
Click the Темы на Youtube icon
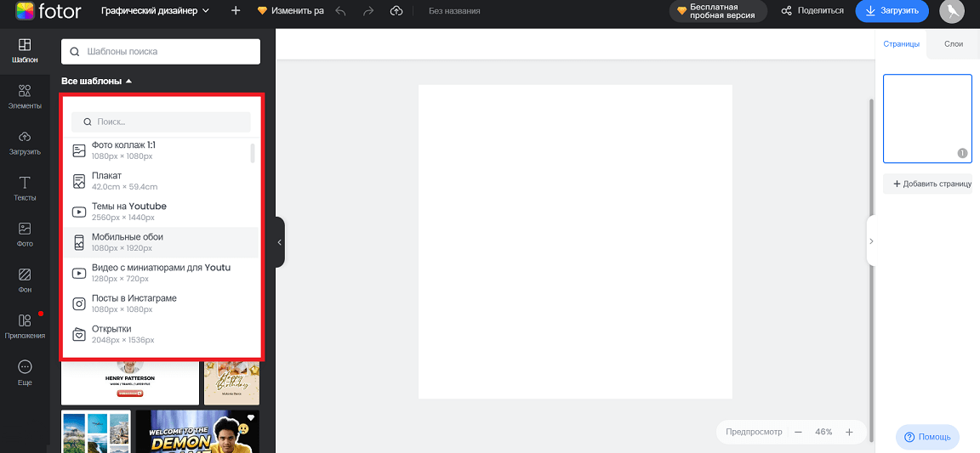pyautogui.click(x=79, y=212)
